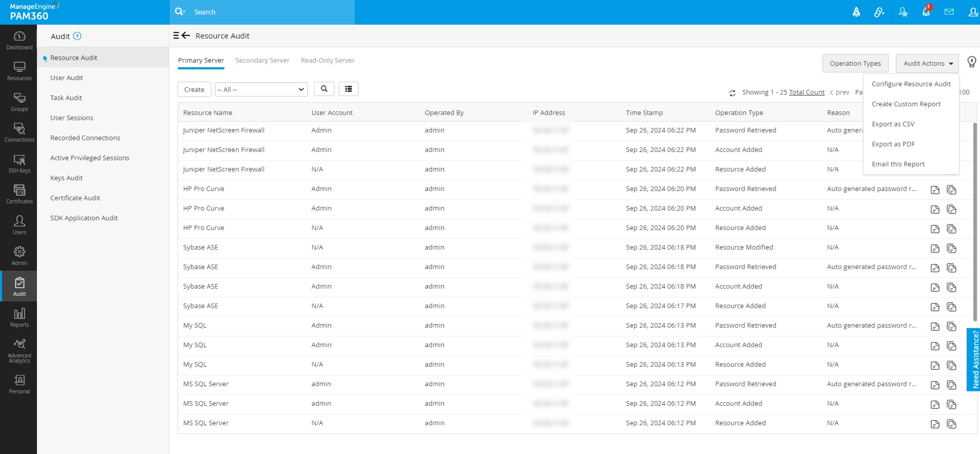Click the lightbulb tips icon

(x=972, y=62)
